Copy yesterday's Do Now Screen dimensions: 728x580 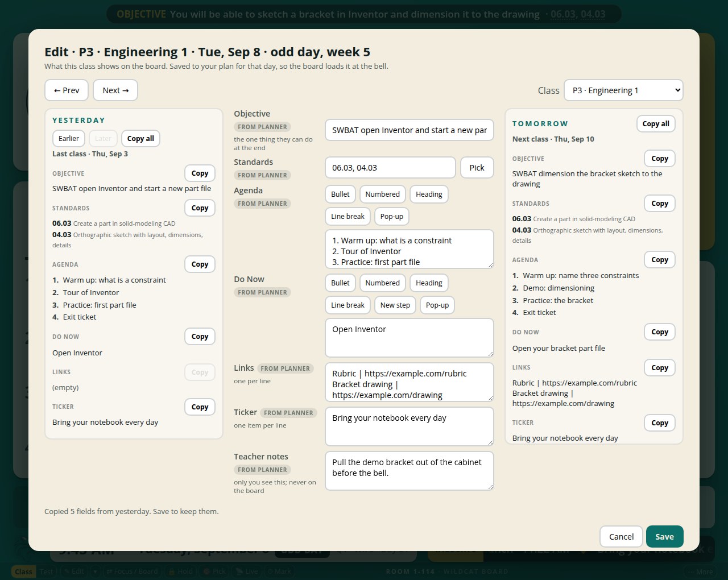click(200, 337)
